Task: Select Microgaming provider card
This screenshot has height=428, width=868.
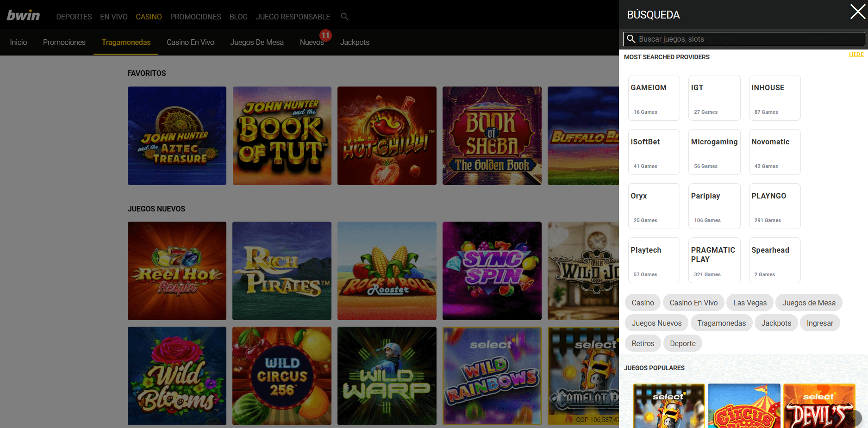Action: [714, 152]
